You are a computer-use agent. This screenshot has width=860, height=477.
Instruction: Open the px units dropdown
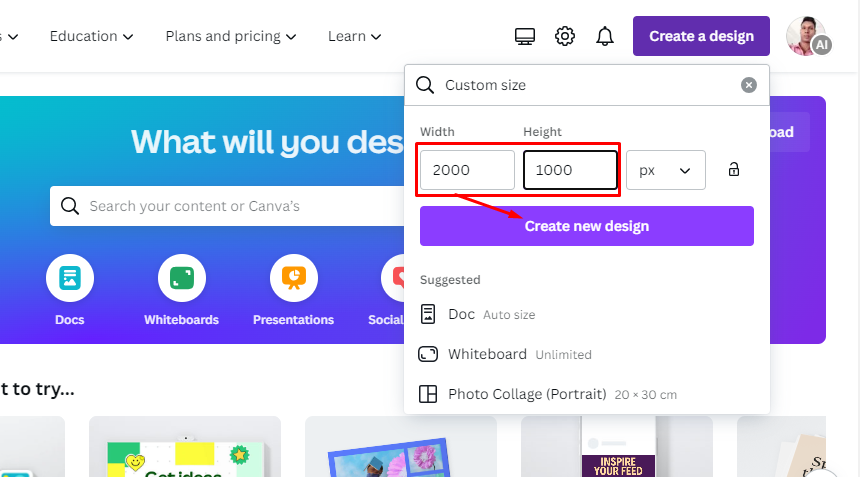[665, 170]
